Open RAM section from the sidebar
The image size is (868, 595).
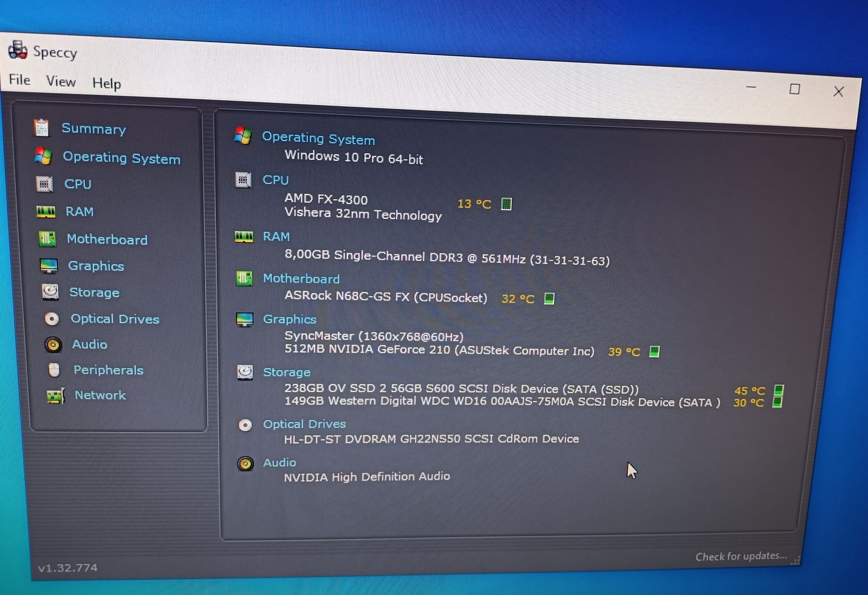pyautogui.click(x=79, y=211)
